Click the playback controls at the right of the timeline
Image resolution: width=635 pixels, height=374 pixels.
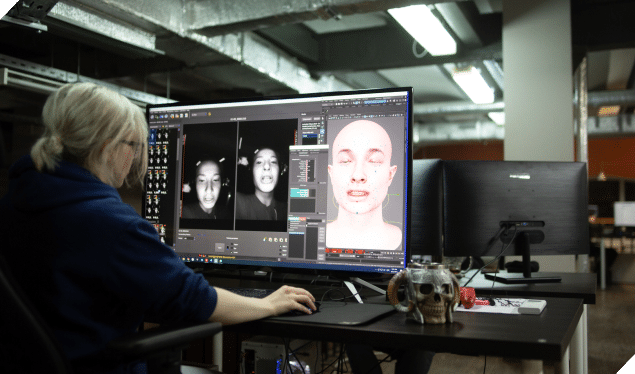point(392,253)
